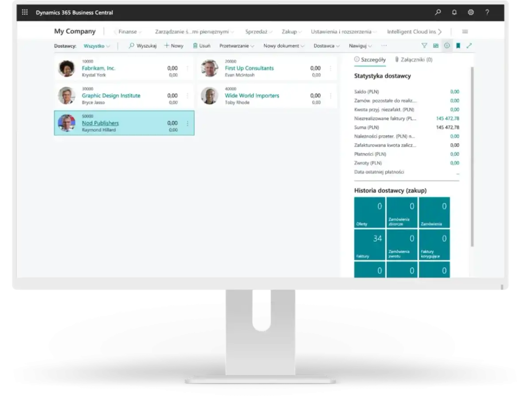Open the search magnifier in top bar
Screen dimensions: 532x407
tap(438, 12)
